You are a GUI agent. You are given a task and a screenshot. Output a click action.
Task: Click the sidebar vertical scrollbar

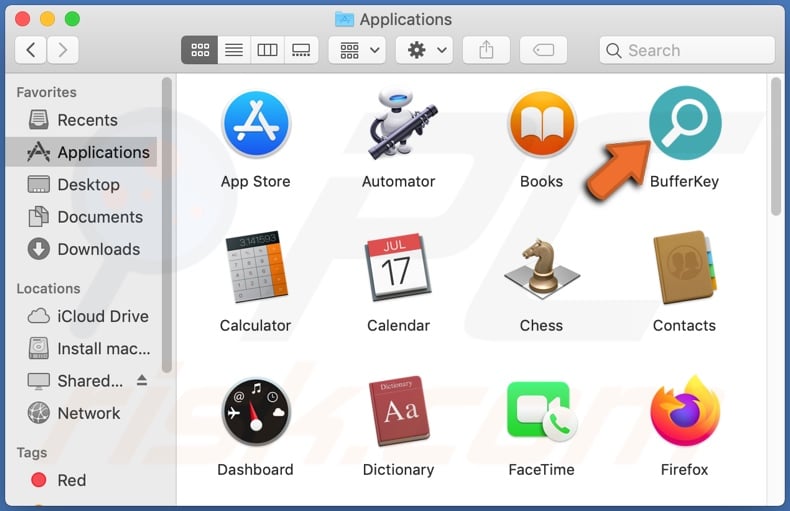click(167, 225)
